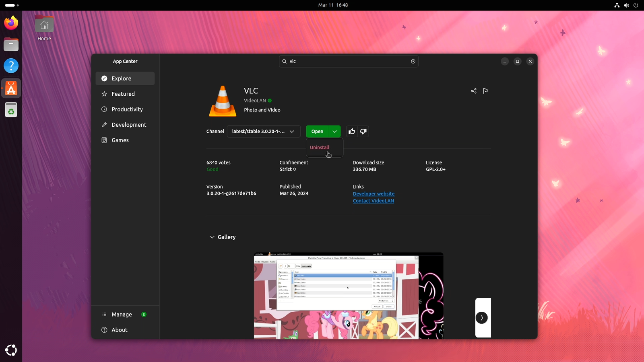
Task: Open the latest/stable channel dropdown
Action: click(263, 131)
